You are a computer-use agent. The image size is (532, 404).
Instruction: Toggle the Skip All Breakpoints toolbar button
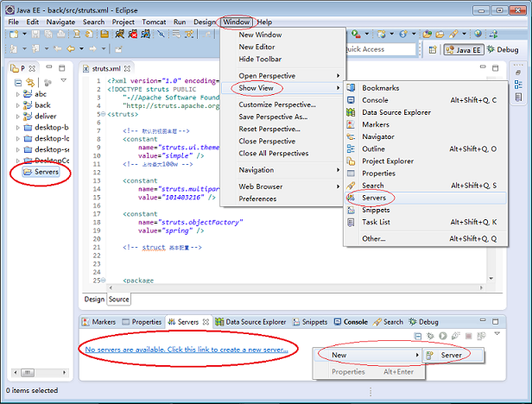tap(161, 34)
